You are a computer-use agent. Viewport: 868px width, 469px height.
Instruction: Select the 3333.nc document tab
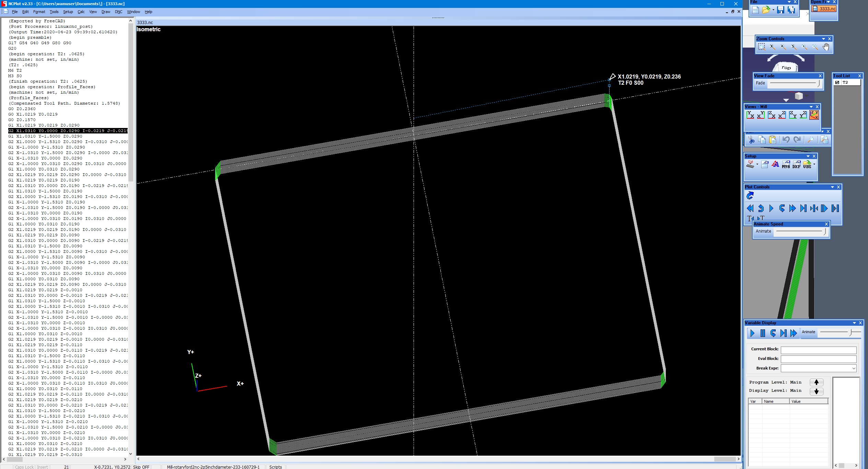point(145,23)
